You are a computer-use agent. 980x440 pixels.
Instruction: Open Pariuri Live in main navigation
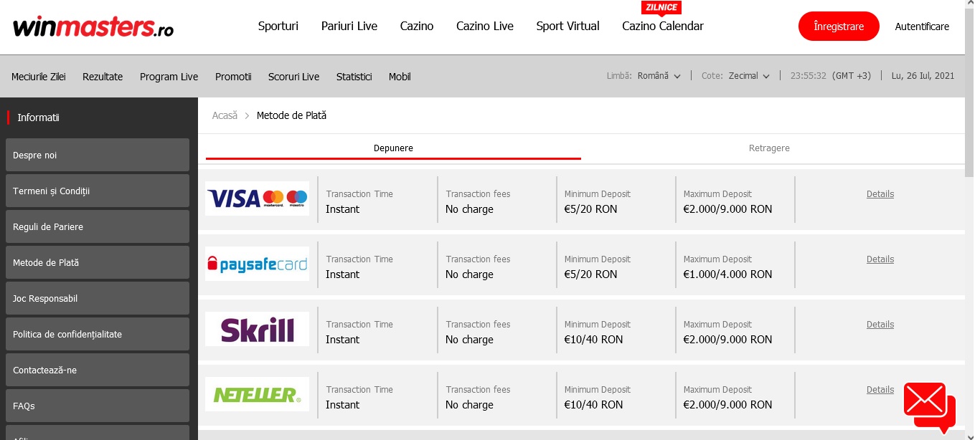coord(349,26)
